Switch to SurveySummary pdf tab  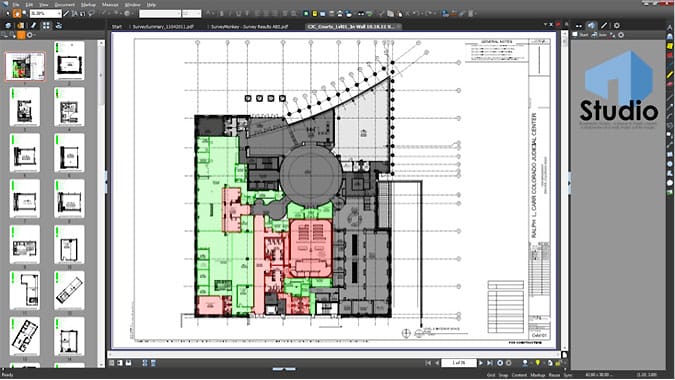click(x=163, y=27)
